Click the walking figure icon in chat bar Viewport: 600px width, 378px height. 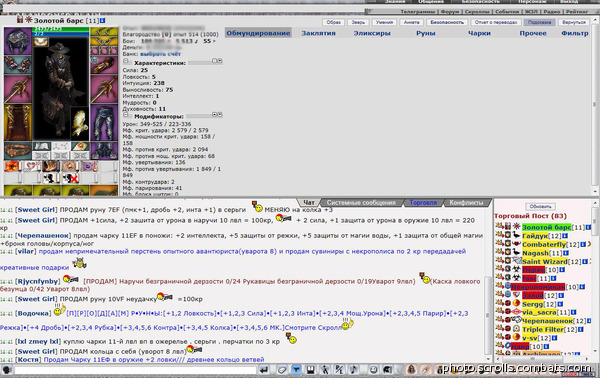(x=325, y=370)
